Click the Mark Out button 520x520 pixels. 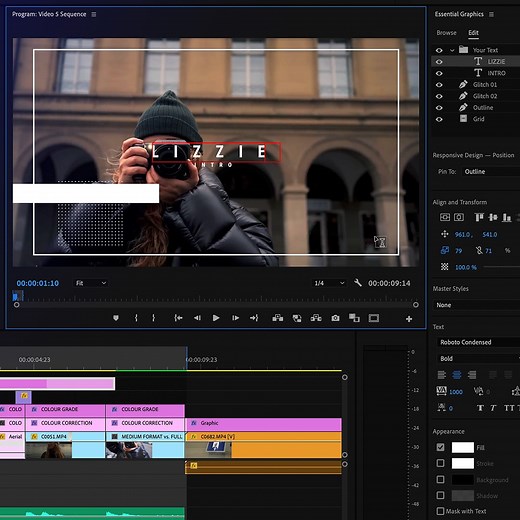click(x=153, y=318)
